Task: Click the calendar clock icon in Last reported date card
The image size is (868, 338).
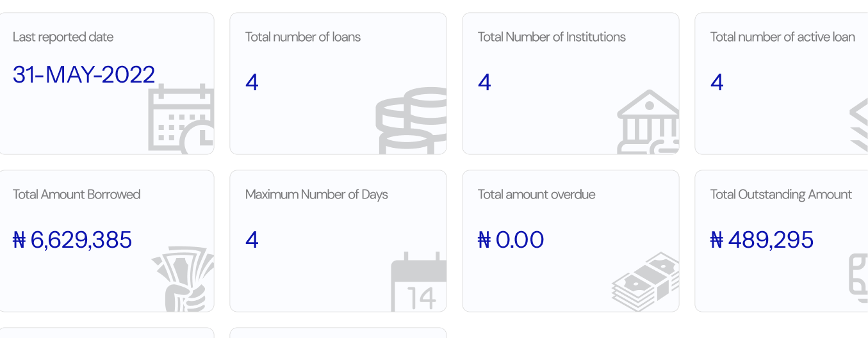Action: [181, 119]
